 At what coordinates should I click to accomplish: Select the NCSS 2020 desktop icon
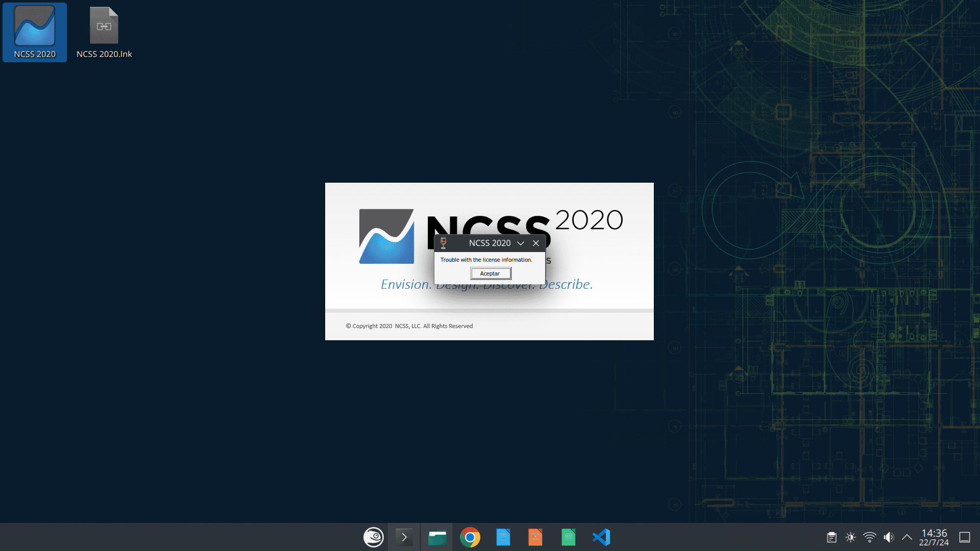[x=35, y=32]
